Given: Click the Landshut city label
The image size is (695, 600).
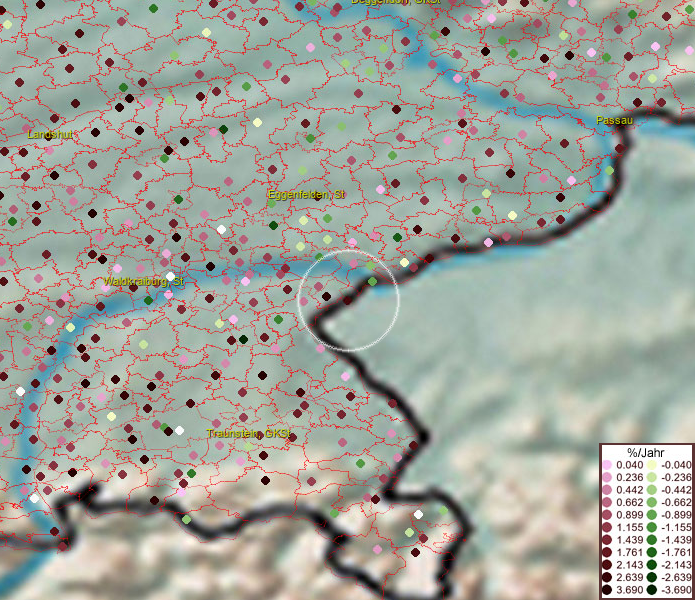Looking at the screenshot, I should pyautogui.click(x=50, y=134).
